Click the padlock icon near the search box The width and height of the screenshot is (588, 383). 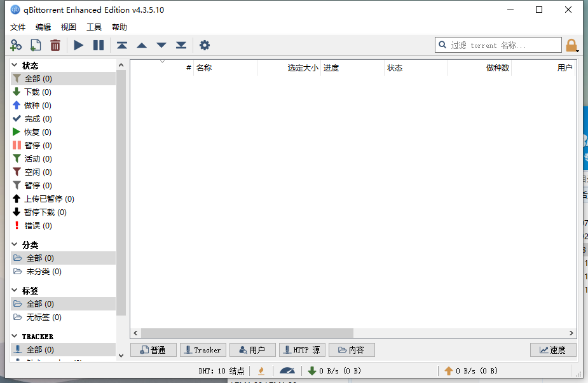coord(571,45)
